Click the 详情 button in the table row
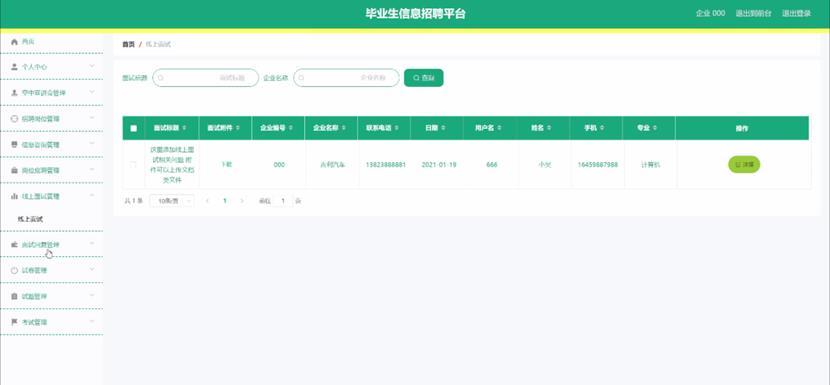 pyautogui.click(x=744, y=165)
